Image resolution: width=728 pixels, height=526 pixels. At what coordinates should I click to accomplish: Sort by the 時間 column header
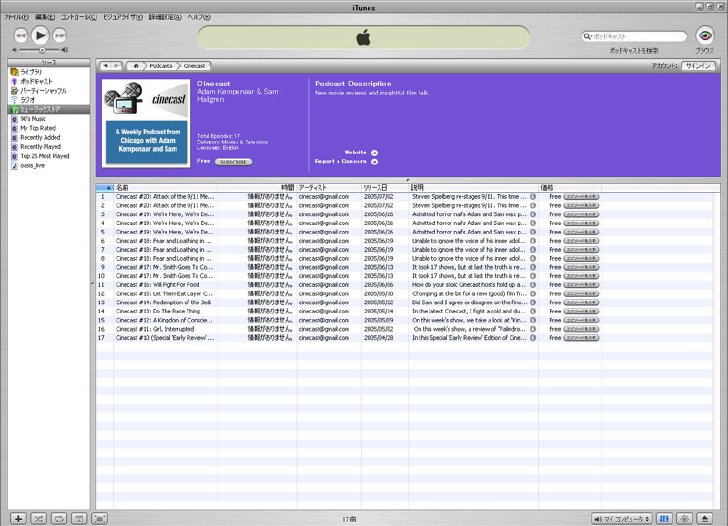[257, 188]
